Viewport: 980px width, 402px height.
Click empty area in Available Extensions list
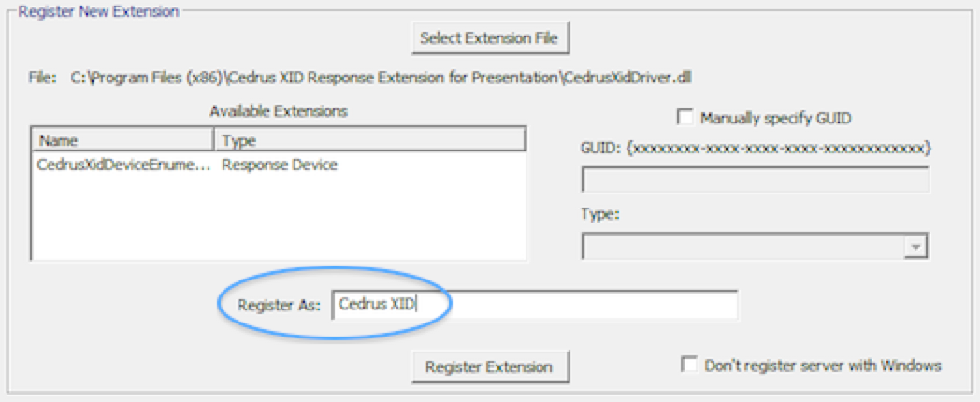[x=278, y=220]
